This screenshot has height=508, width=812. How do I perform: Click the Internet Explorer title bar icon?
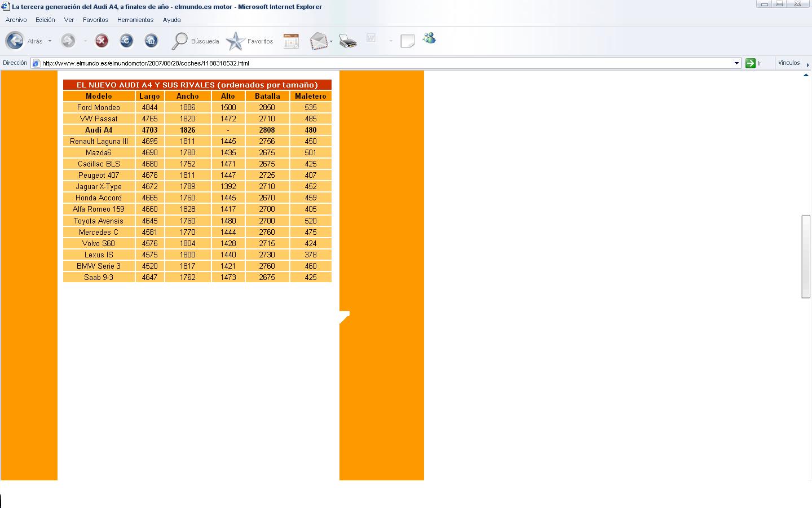coord(6,7)
